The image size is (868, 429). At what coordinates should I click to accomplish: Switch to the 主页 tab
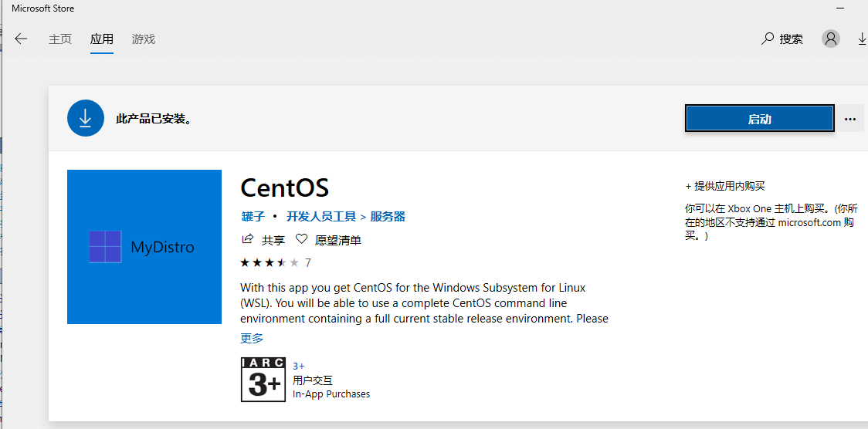[60, 39]
